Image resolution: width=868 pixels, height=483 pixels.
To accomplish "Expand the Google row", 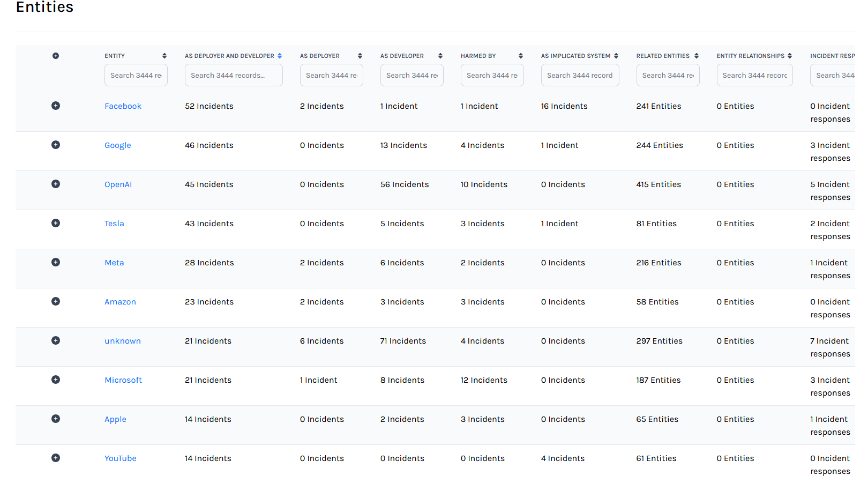I will [x=56, y=145].
